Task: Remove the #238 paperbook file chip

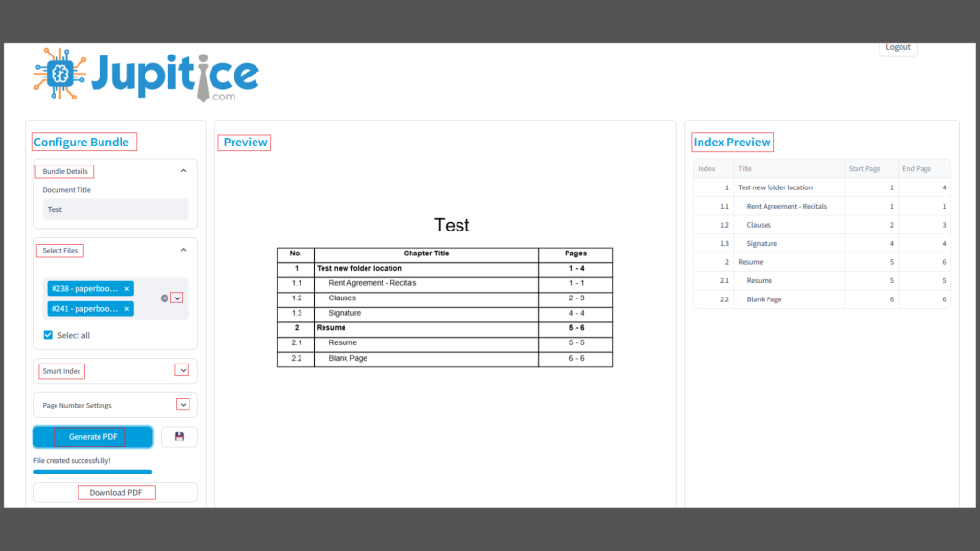Action: tap(127, 289)
